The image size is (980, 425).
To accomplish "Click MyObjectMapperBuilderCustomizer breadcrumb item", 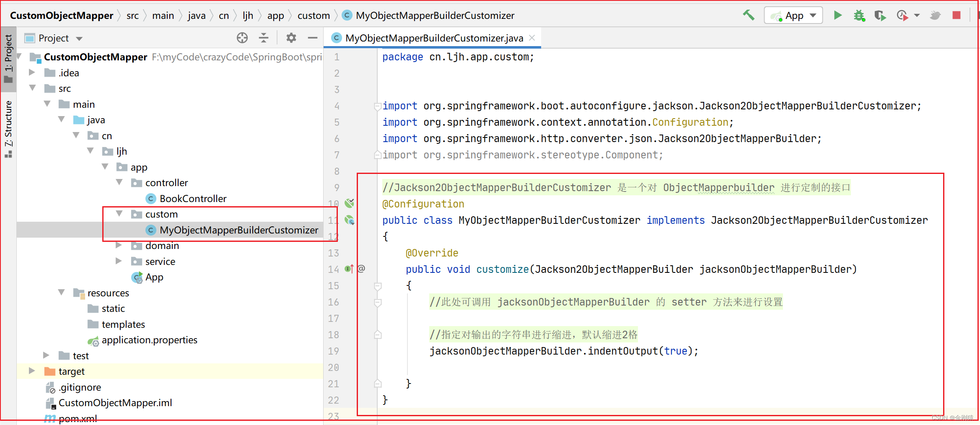I will (428, 16).
